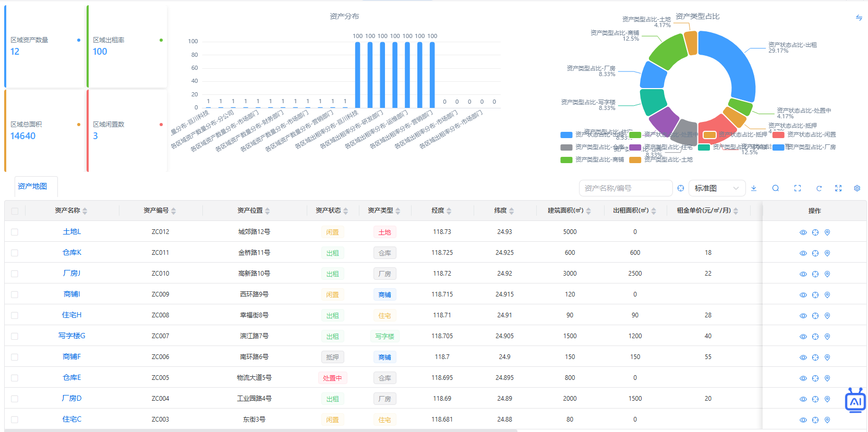Click the magnifier search icon in the table toolbar
This screenshot has height=432, width=868.
click(x=776, y=188)
